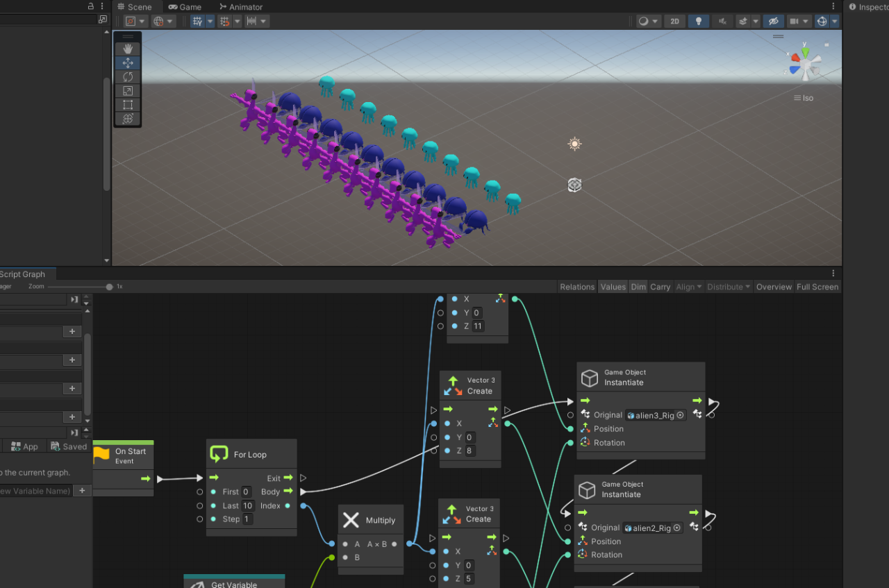Viewport: 889px width, 588px height.
Task: Open the Align dropdown
Action: [x=689, y=287]
